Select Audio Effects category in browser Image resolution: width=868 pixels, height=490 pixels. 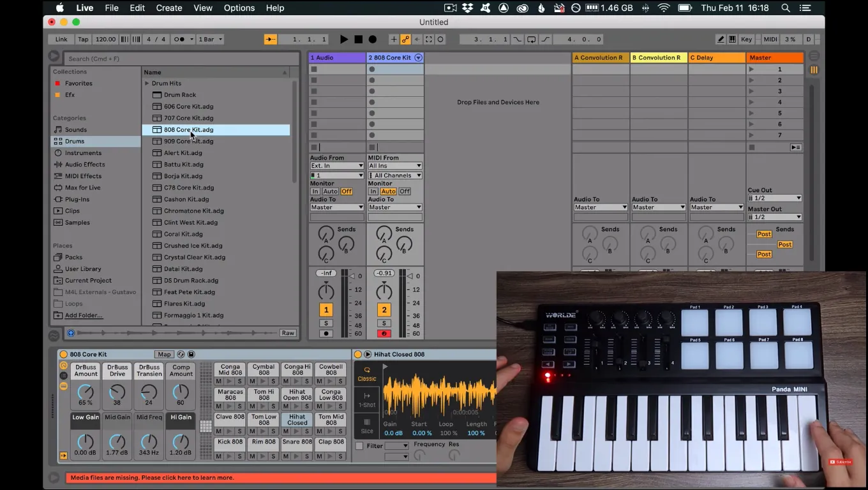pyautogui.click(x=85, y=165)
